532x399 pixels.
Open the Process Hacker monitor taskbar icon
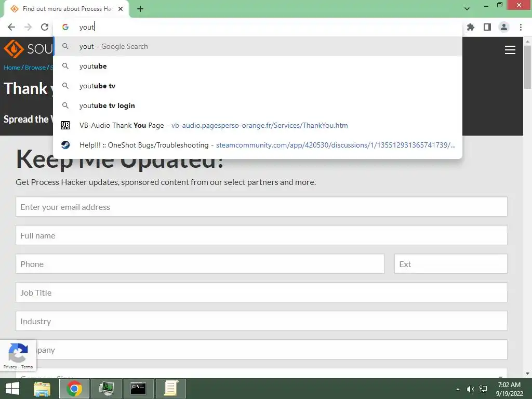(107, 389)
